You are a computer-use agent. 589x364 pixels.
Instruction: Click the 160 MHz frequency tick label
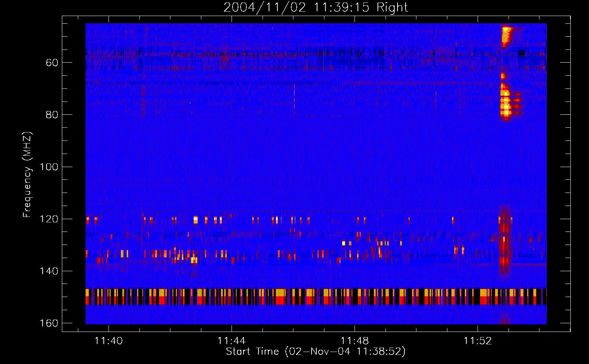49,323
